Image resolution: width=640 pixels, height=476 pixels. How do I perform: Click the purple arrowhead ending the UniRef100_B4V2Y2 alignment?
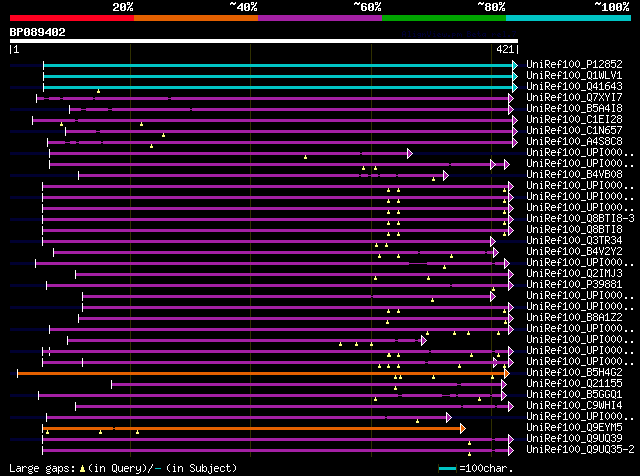point(496,253)
